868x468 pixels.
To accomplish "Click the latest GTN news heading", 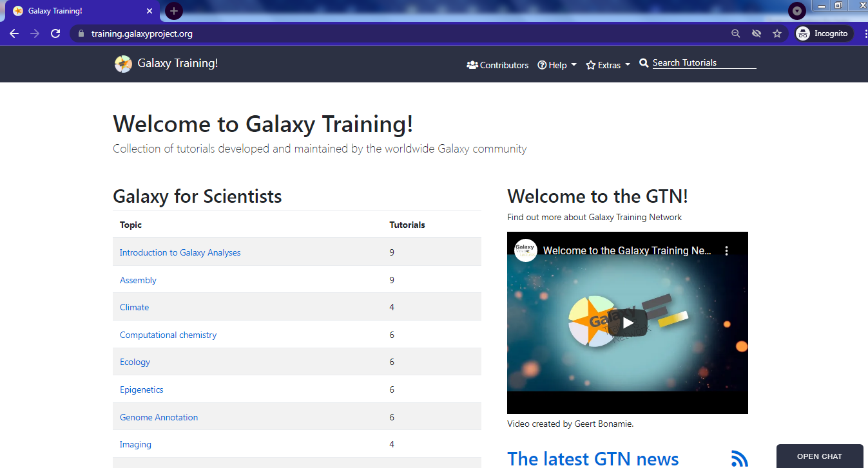I will pos(593,458).
